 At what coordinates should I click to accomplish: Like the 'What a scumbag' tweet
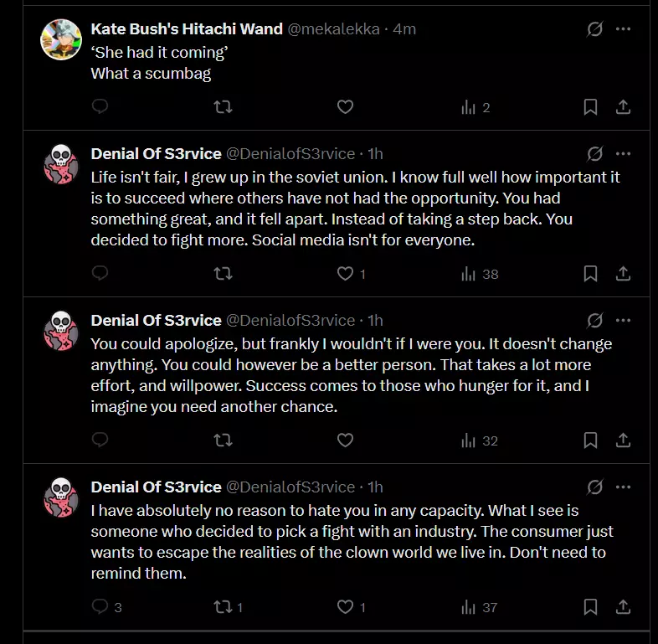(346, 107)
